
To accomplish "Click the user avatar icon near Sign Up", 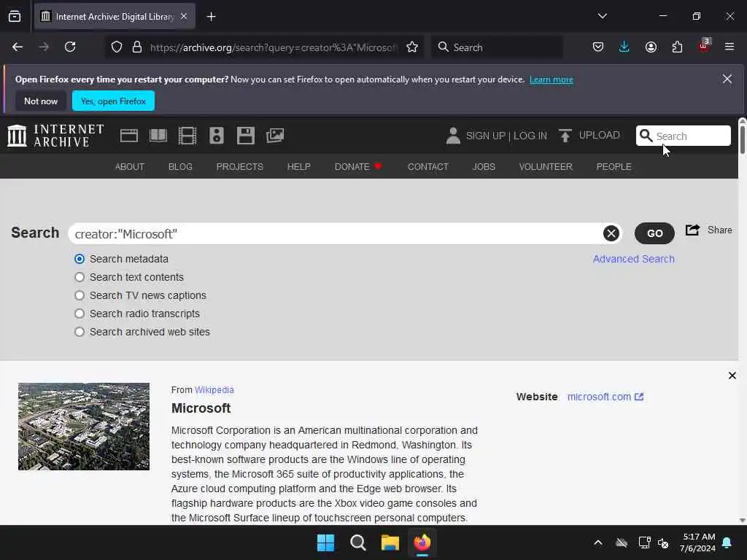I will coord(453,136).
